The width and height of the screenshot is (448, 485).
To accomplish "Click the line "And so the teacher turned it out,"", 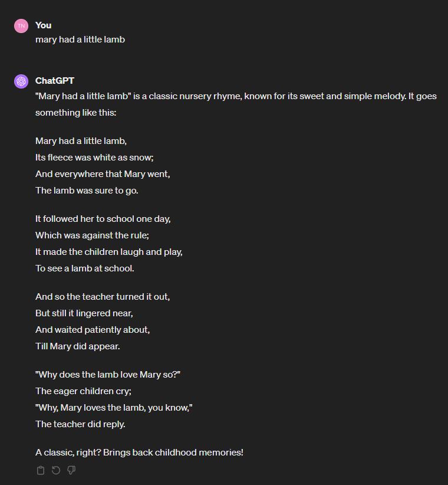I will click(103, 297).
